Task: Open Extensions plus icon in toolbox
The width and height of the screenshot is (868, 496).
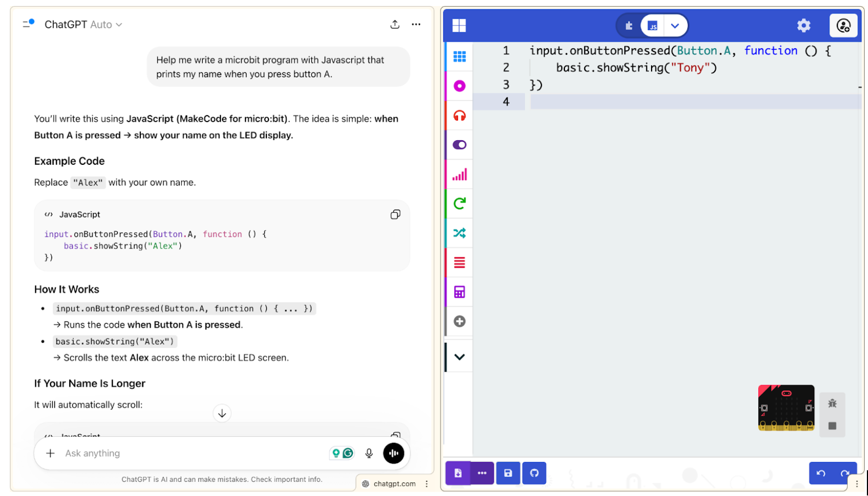Action: coord(459,321)
